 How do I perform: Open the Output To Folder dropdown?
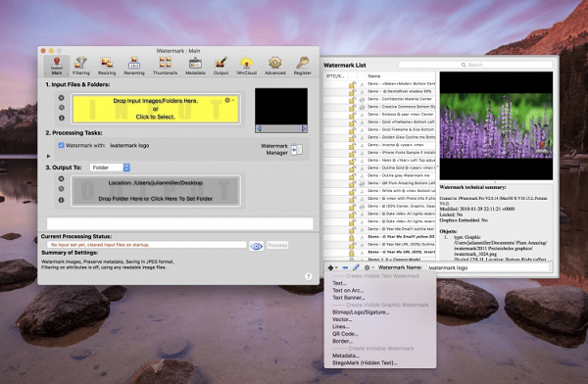click(110, 168)
